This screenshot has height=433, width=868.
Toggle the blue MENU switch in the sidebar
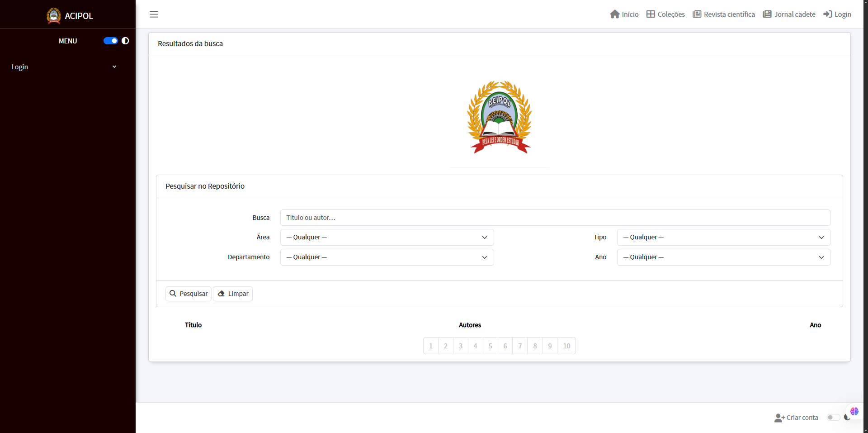pos(111,41)
